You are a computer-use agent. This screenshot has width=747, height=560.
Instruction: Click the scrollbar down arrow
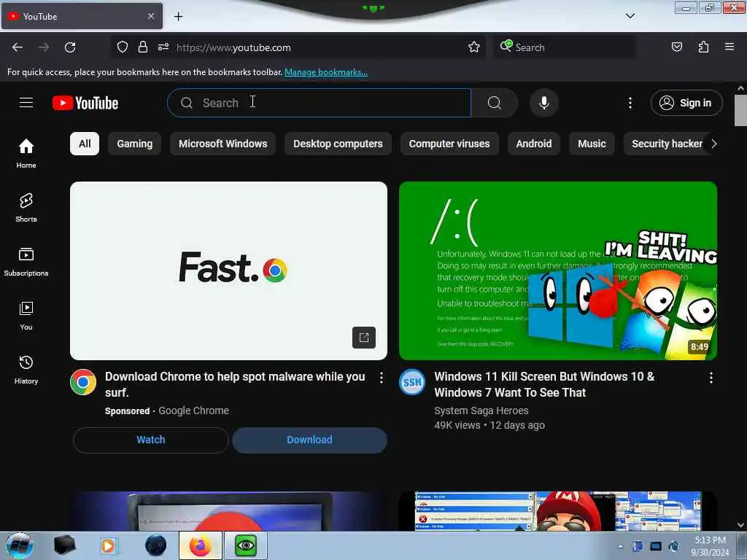tap(740, 525)
